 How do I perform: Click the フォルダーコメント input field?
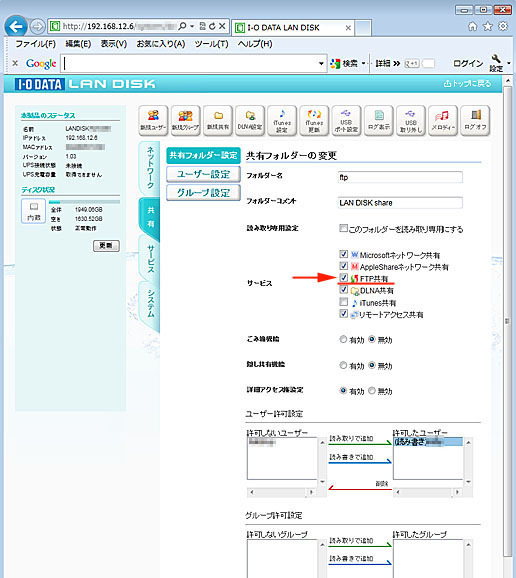tap(400, 202)
